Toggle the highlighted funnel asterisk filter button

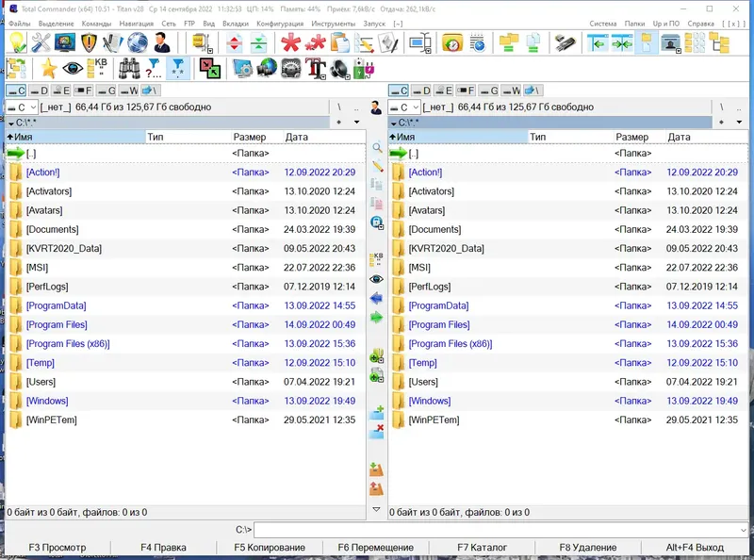coord(177,69)
